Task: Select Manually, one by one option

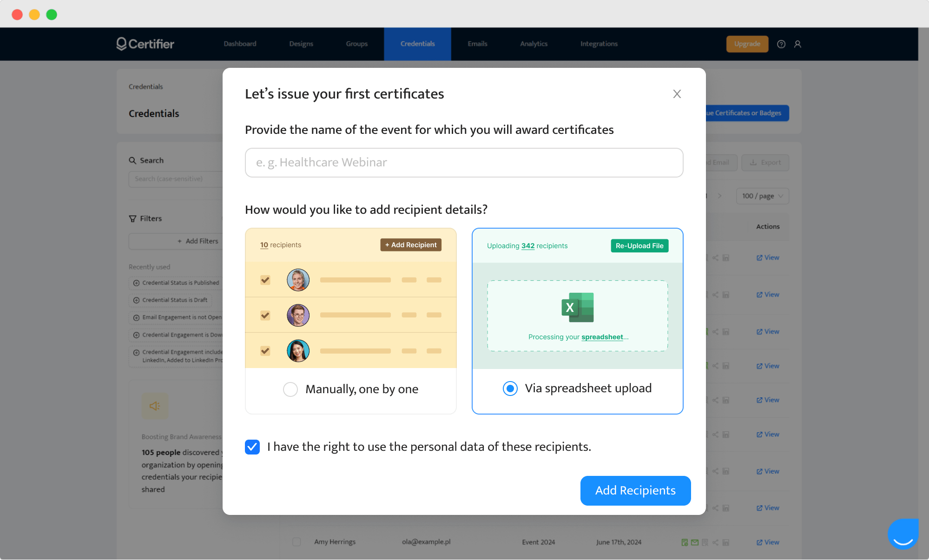Action: [290, 389]
